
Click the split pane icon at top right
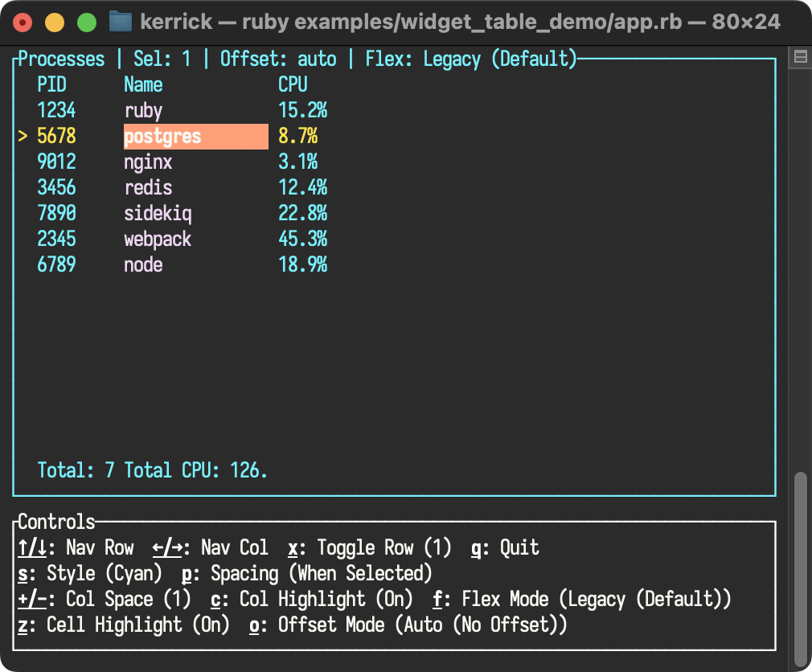point(800,57)
